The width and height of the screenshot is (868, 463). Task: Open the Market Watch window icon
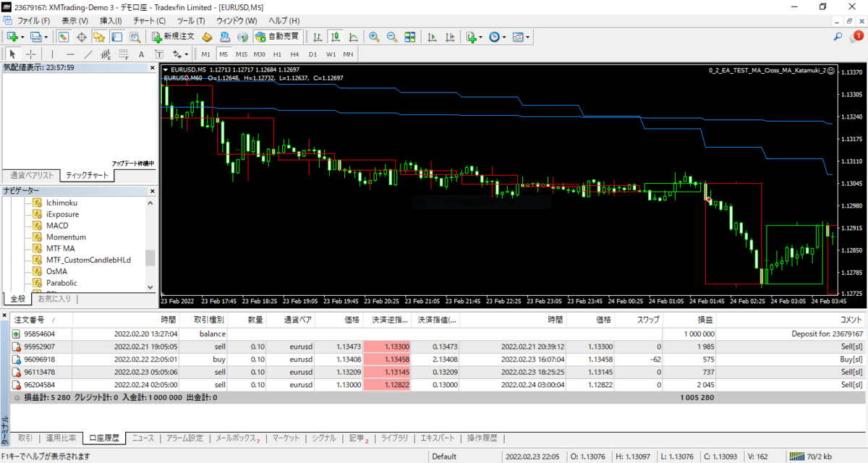click(x=64, y=36)
